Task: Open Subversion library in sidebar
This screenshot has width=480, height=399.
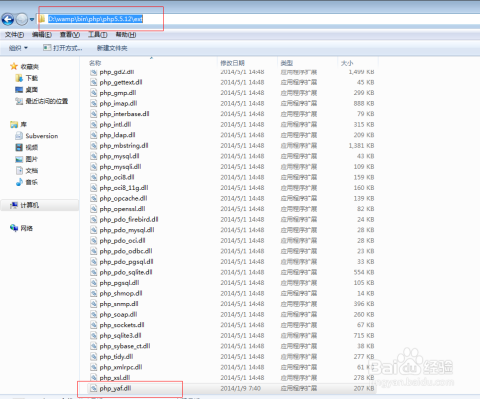Action: point(37,136)
